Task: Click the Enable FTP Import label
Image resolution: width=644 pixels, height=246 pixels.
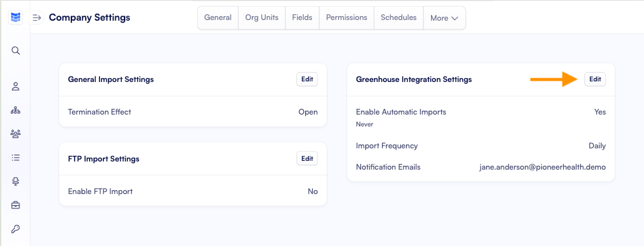Action: 100,192
